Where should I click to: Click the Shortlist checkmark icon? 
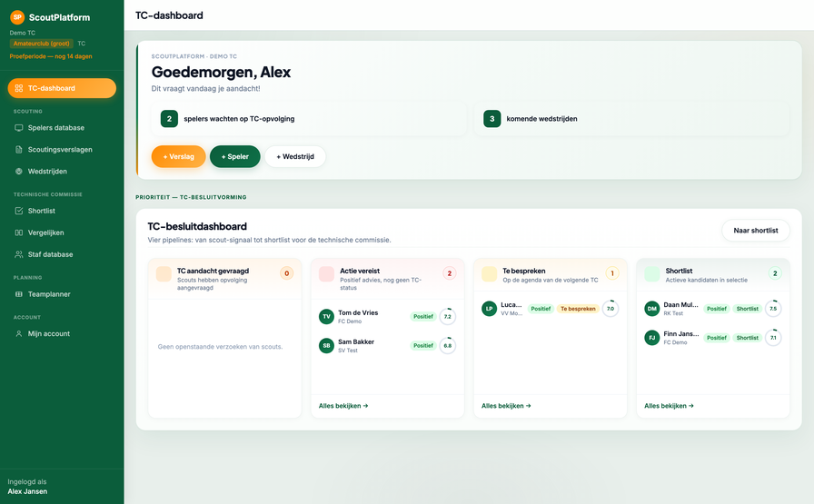point(19,211)
